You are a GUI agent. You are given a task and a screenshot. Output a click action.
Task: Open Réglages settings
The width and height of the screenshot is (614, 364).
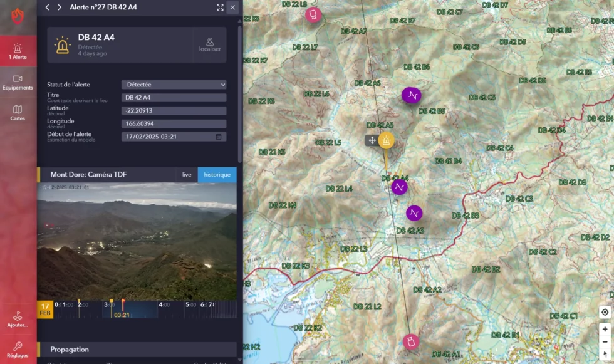click(18, 349)
